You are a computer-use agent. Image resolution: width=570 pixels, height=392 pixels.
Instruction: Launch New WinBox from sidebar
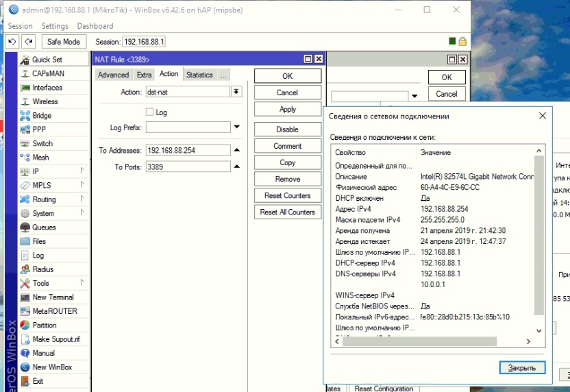pos(54,367)
